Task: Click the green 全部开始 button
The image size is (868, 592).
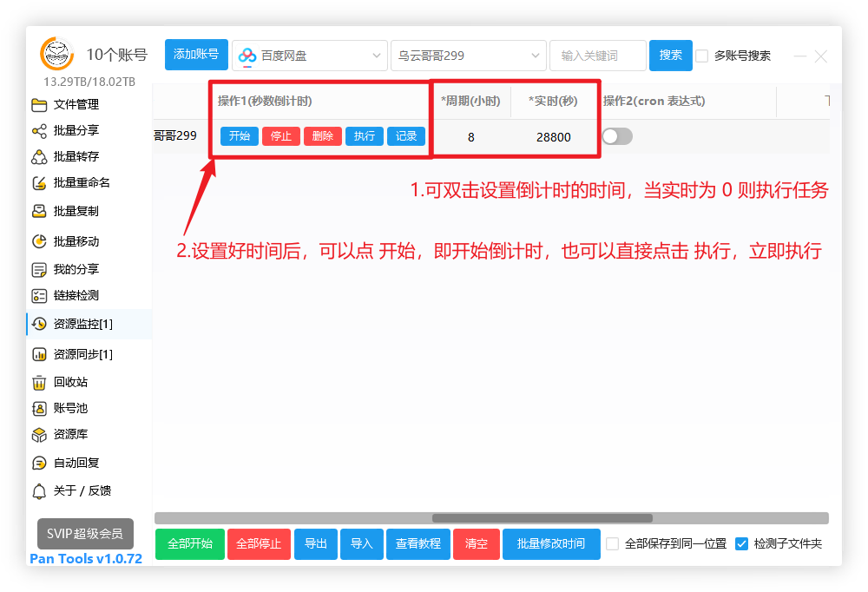Action: coord(190,544)
